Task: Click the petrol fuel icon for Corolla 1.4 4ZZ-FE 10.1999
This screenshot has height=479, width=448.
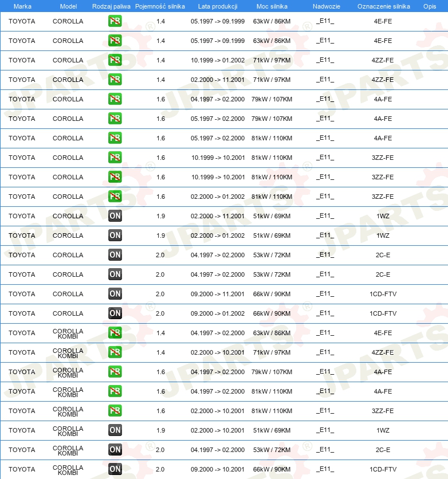Action: tap(115, 60)
